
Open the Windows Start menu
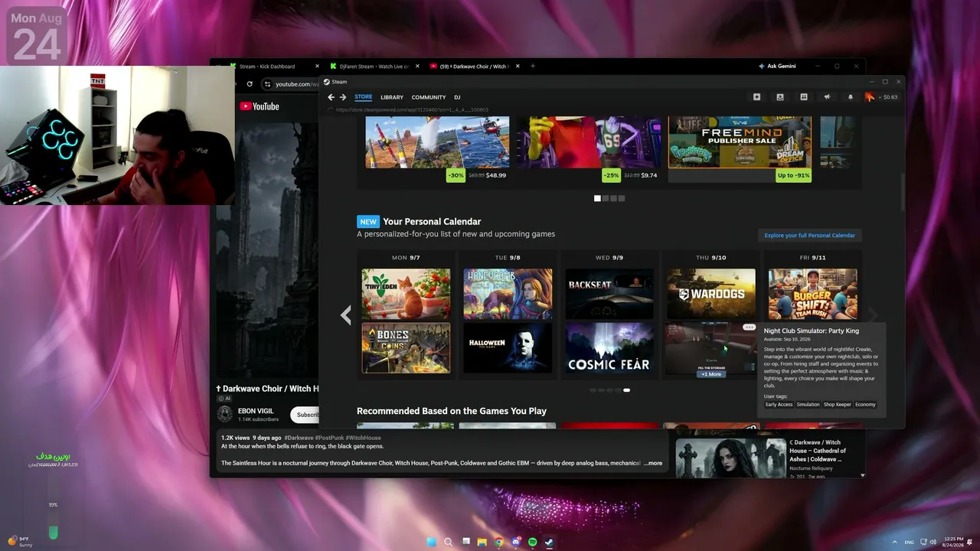click(x=431, y=542)
